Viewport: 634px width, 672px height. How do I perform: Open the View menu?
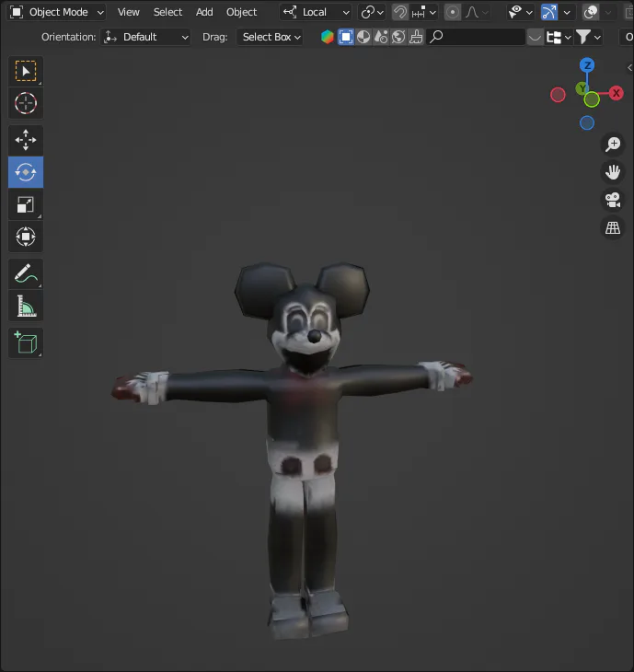click(129, 13)
